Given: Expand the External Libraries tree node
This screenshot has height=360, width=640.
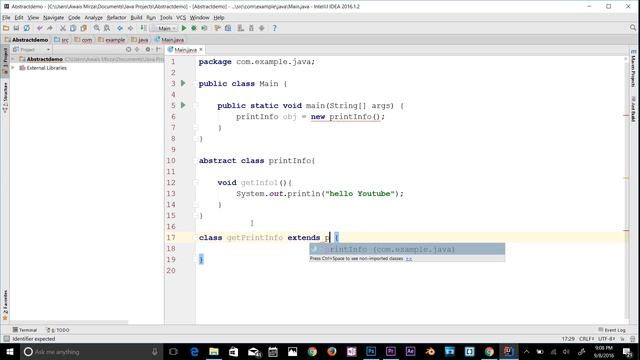Looking at the screenshot, I should coord(13,68).
